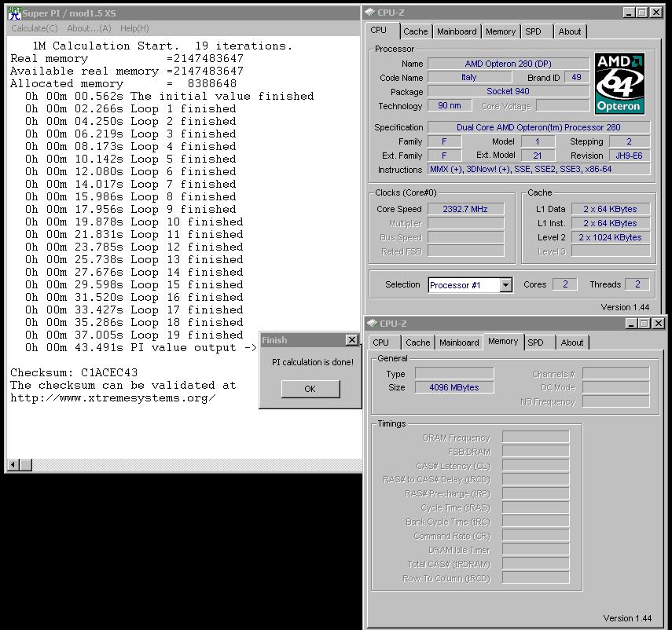This screenshot has width=672, height=630.
Task: Click the Revision value 'JH9-E6'
Action: tap(629, 156)
